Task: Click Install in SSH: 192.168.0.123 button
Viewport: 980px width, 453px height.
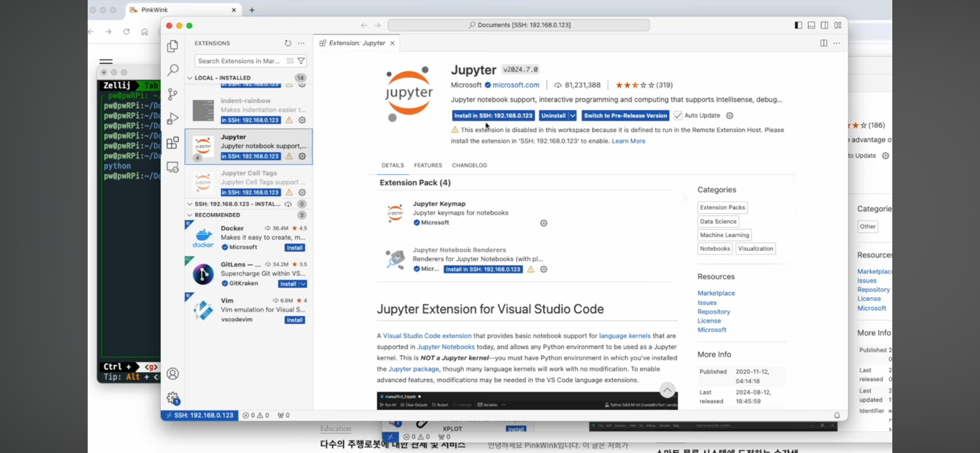Action: coord(493,116)
